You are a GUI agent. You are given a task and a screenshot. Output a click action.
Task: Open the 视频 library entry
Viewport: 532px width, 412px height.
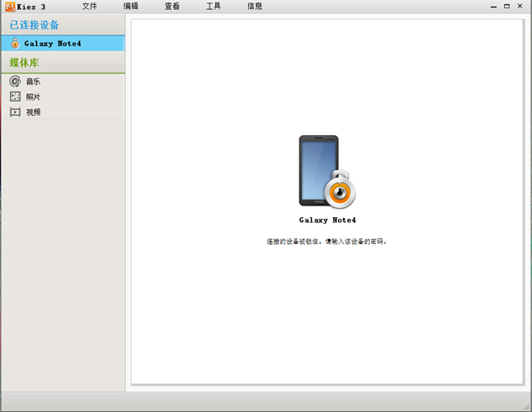[33, 112]
